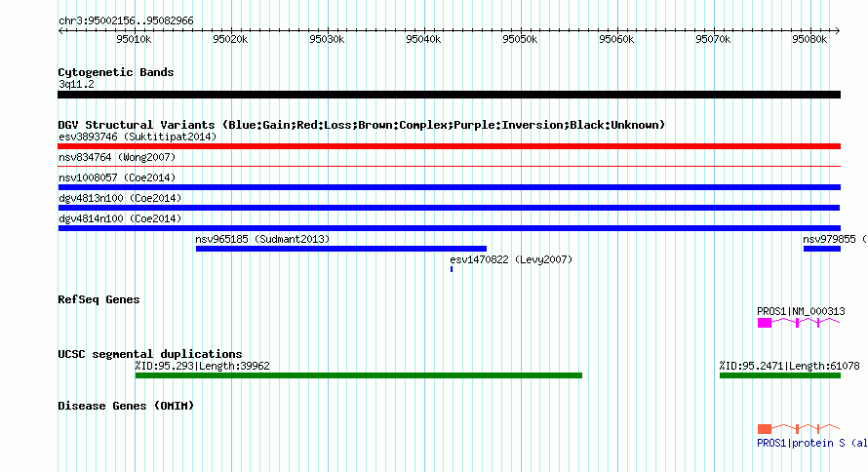868x472 pixels.
Task: Open the nsv965185 (Sudmant2013) label
Action: (x=262, y=239)
